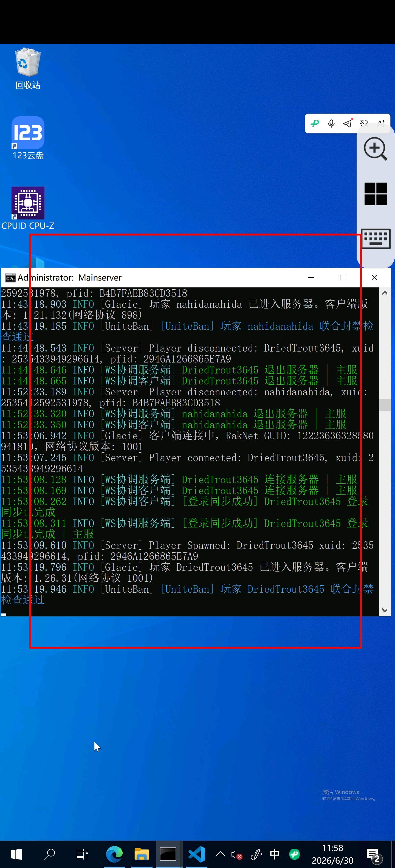Click the 'Player disconnected: nahidanahida' log line
Viewport: 395px width, 868px height.
pos(184,397)
